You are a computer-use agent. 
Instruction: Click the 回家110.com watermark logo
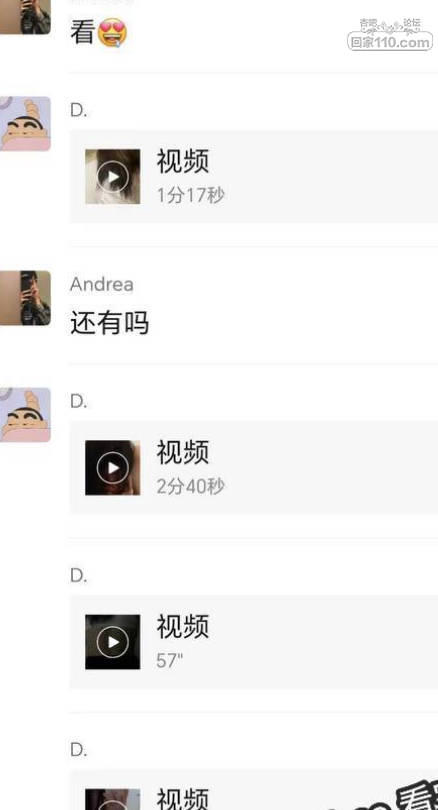(x=390, y=35)
